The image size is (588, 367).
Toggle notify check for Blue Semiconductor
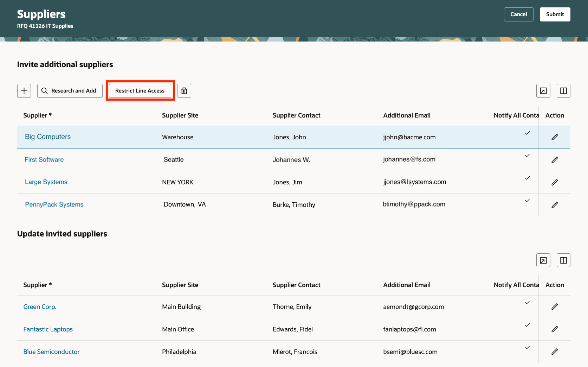tap(527, 348)
